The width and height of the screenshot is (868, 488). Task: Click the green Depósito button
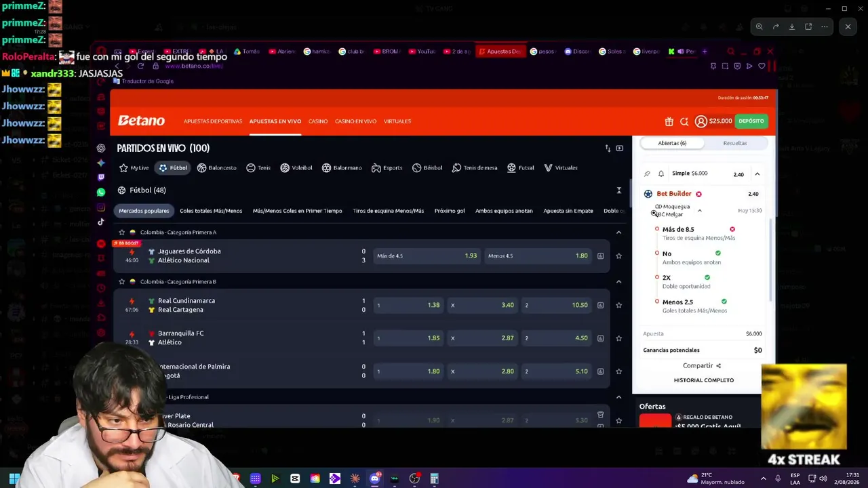751,121
